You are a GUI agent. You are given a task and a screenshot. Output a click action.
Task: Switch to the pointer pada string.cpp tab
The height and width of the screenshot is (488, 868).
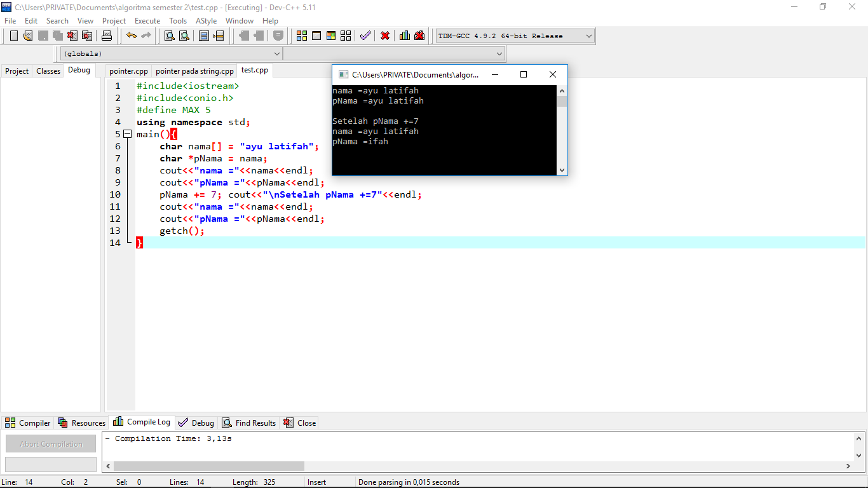[194, 71]
